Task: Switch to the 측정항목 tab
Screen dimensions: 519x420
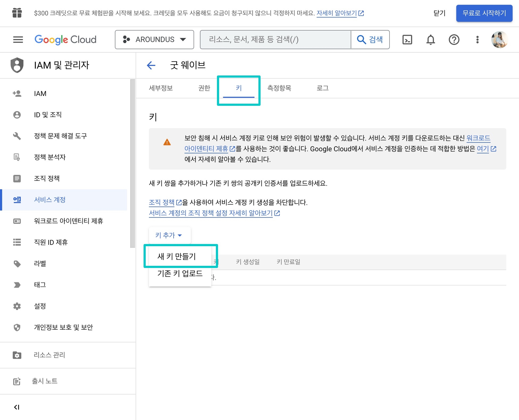Action: 279,88
